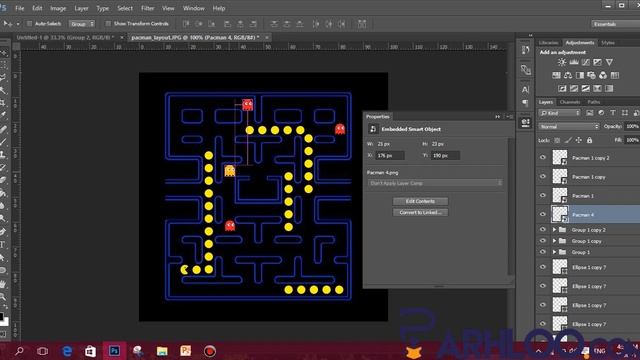Screen dimensions: 640x360
Task: Lock all layer attributes
Action: tap(589, 140)
